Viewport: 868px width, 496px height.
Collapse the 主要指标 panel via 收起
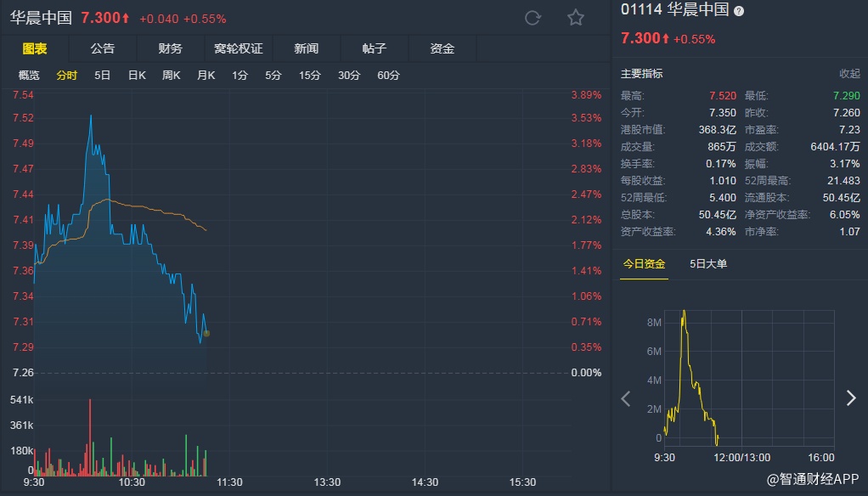coord(849,74)
